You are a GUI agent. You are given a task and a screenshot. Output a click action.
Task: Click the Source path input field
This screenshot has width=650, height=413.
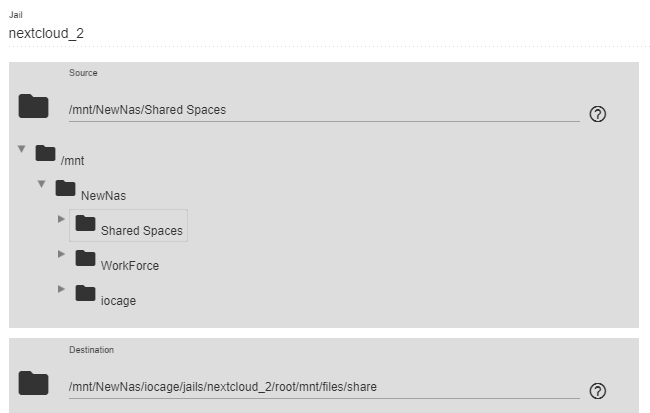tap(324, 110)
